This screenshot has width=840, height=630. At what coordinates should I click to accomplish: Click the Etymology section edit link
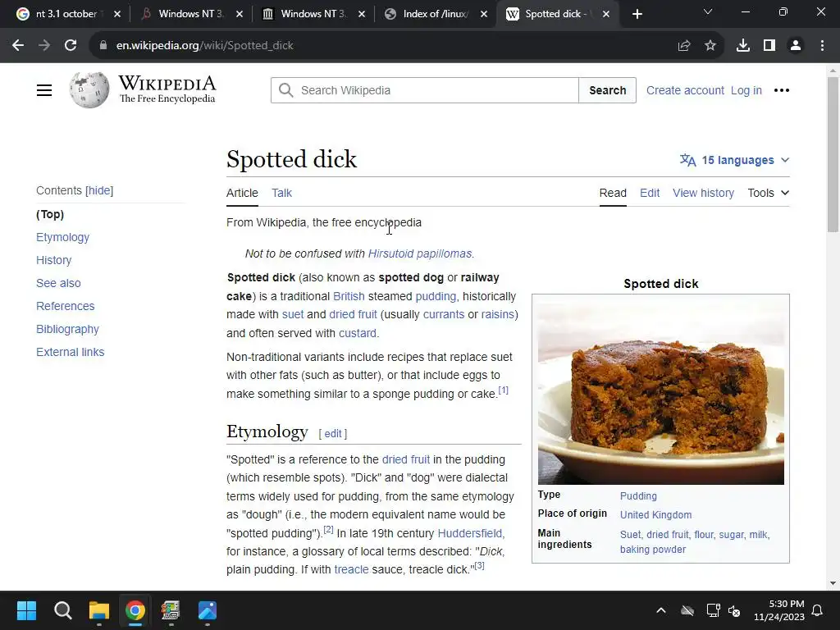pyautogui.click(x=333, y=433)
